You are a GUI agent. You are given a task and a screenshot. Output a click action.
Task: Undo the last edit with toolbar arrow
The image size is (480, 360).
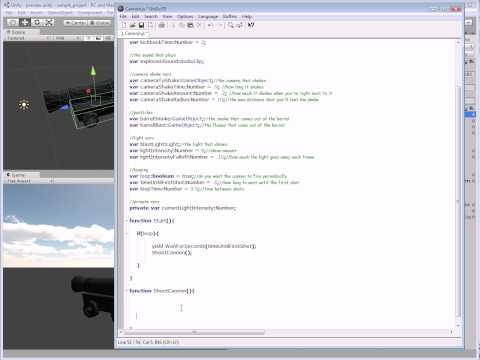tap(211, 25)
